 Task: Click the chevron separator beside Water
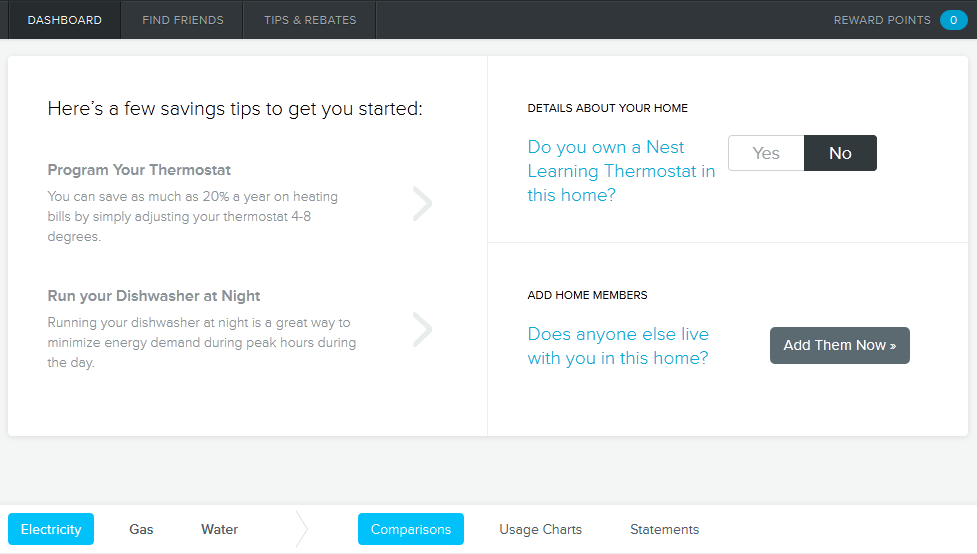(x=302, y=529)
